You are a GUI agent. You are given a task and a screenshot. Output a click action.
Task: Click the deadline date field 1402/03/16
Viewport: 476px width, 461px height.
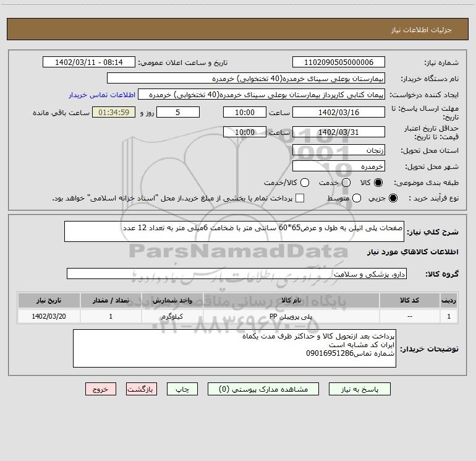coord(339,112)
